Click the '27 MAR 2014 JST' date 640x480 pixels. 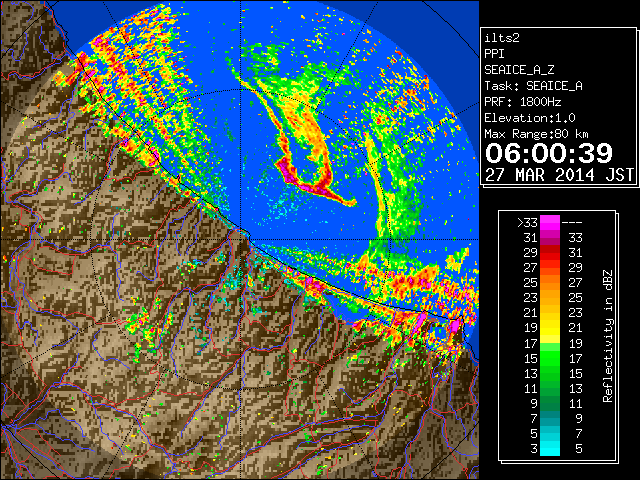pyautogui.click(x=560, y=175)
